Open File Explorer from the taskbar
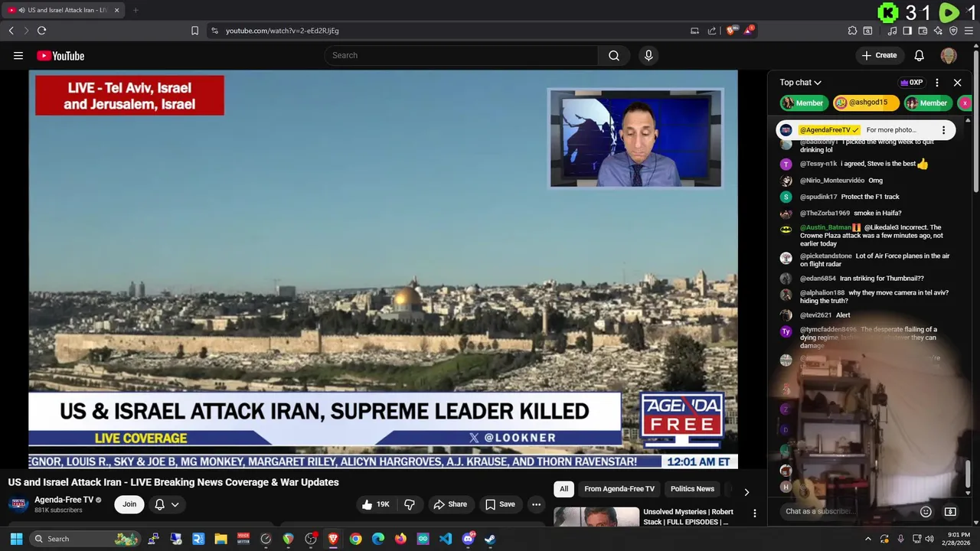 tap(220, 539)
